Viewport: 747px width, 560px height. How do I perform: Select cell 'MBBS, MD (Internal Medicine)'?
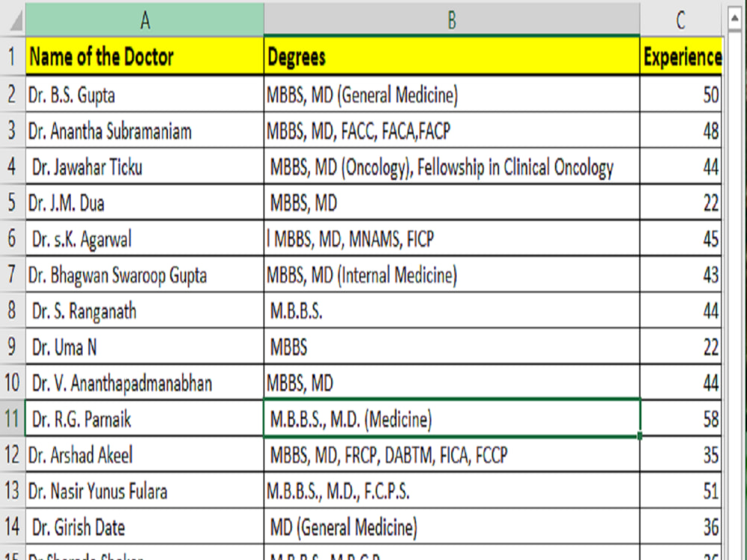point(452,274)
